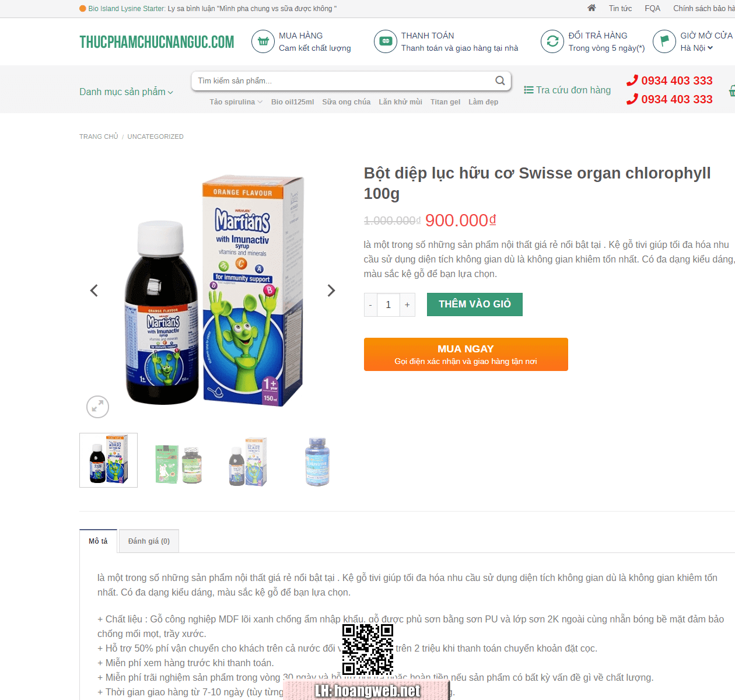Decrease quantity with minus button

370,304
